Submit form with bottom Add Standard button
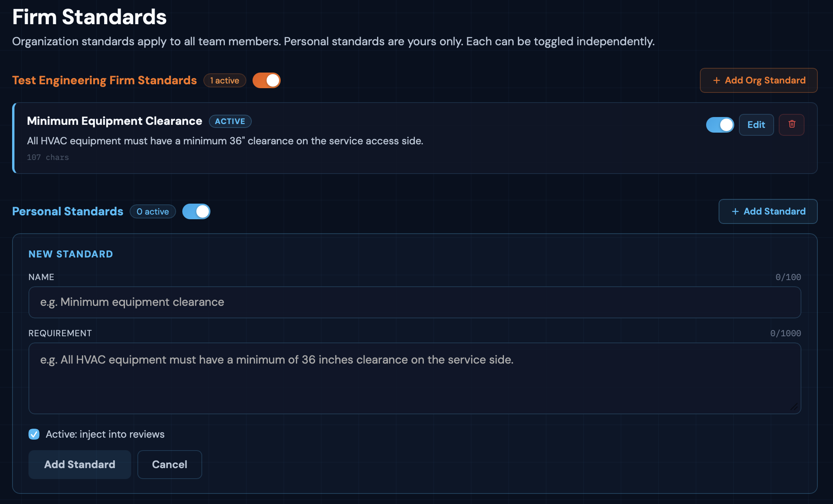The width and height of the screenshot is (833, 504). [x=80, y=465]
